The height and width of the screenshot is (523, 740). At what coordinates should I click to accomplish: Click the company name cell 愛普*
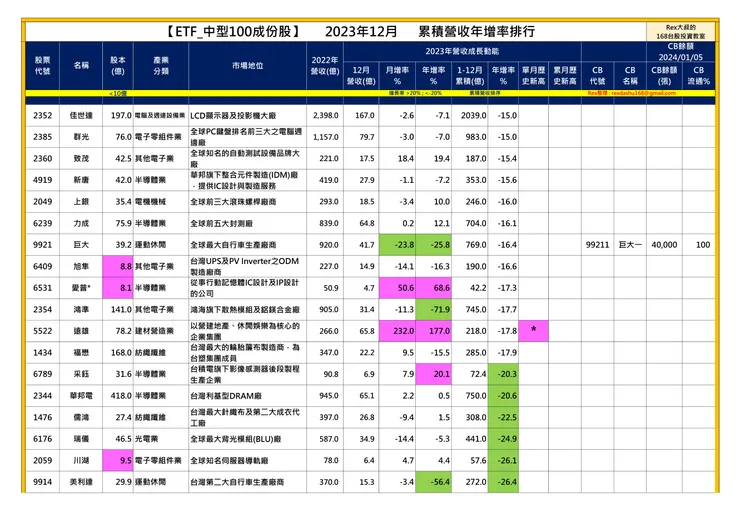(x=81, y=288)
